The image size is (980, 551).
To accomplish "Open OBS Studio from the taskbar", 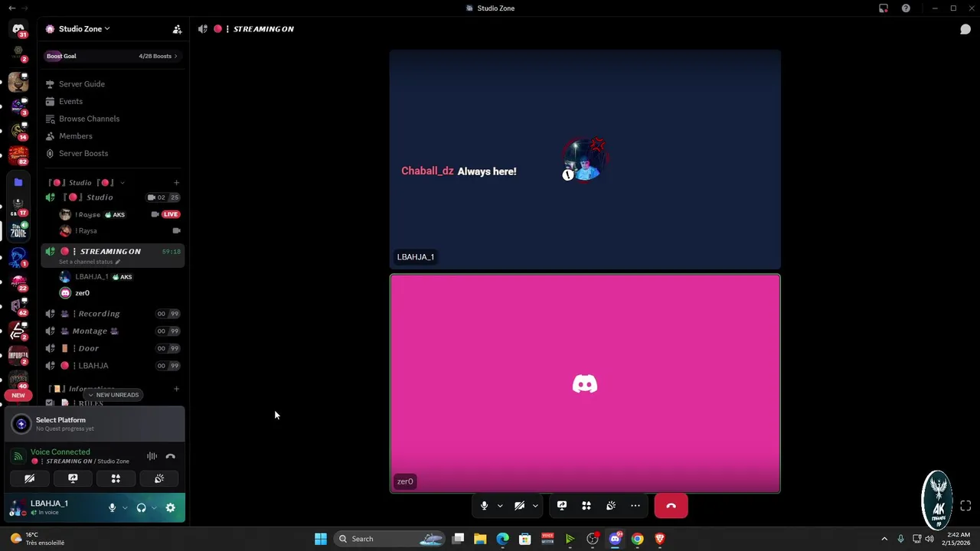I will [593, 539].
